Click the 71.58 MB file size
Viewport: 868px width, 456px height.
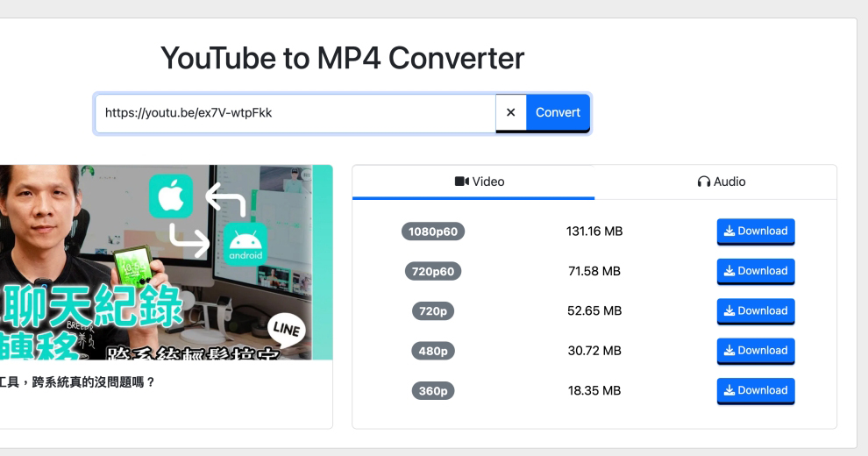pos(594,271)
